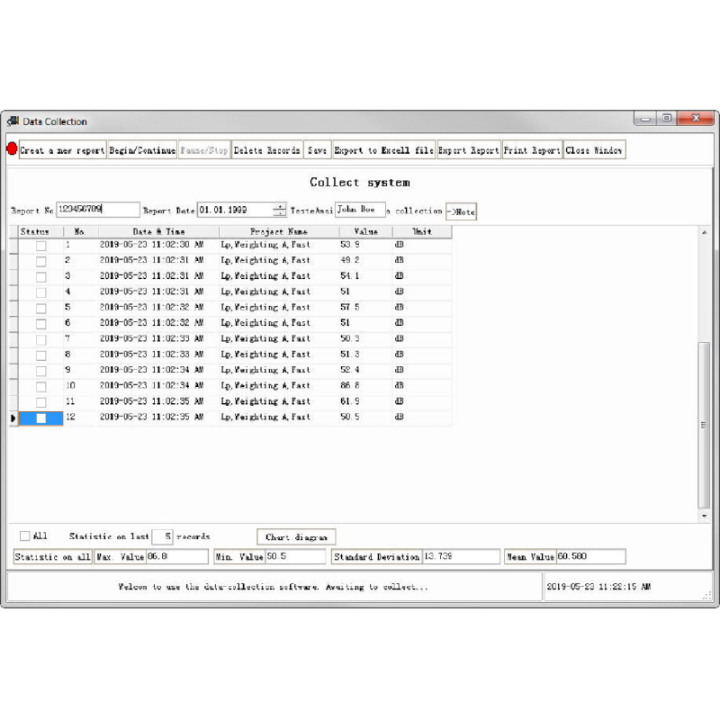Click the Project Name column header
Image resolution: width=720 pixels, height=720 pixels.
click(279, 231)
